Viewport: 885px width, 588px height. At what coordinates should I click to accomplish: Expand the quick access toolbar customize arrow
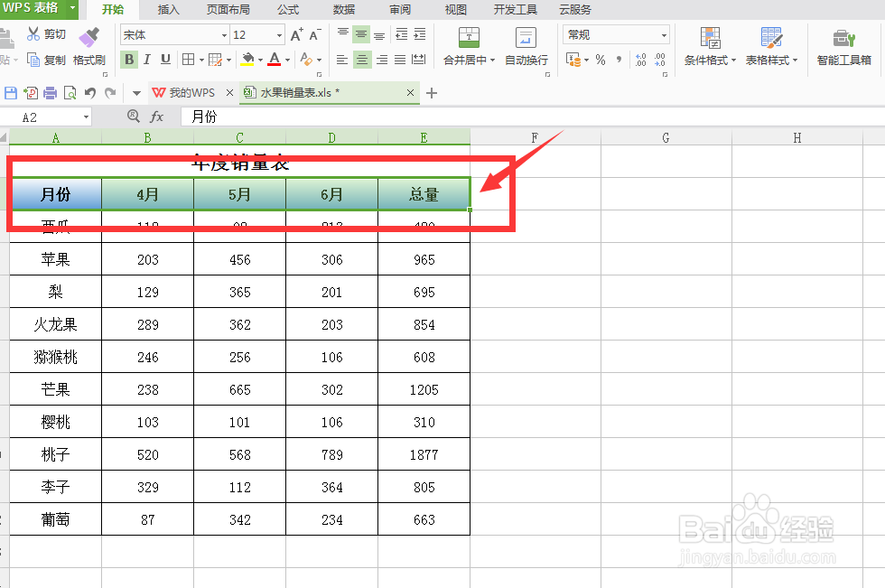tap(136, 93)
